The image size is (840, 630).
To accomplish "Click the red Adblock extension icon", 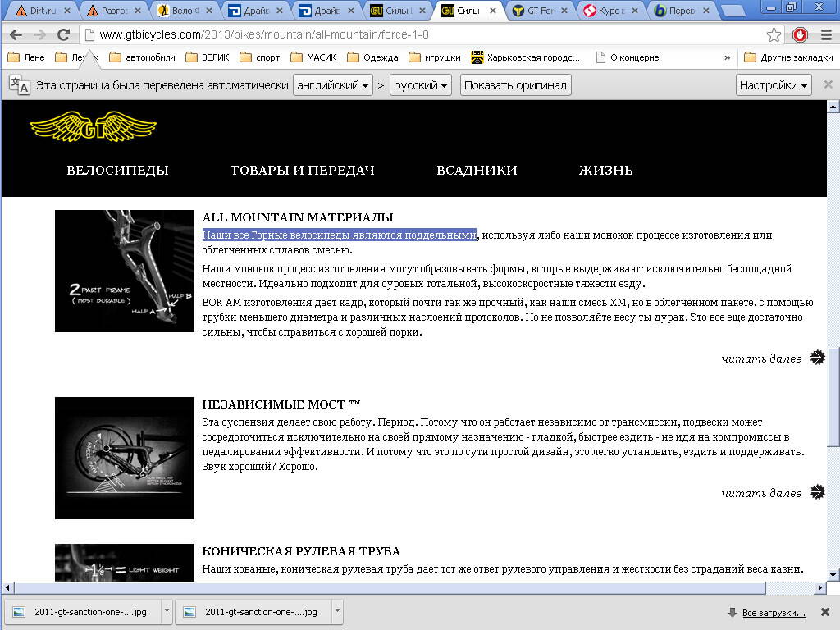I will (x=800, y=35).
